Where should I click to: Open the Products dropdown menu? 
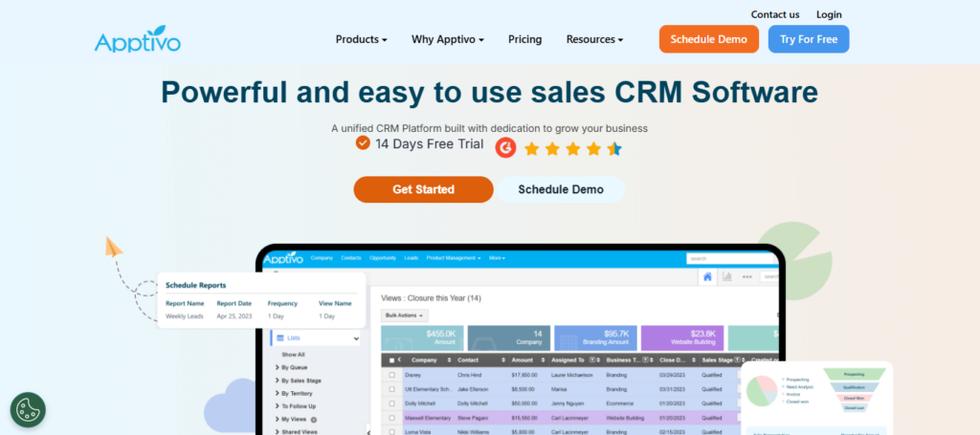point(361,39)
